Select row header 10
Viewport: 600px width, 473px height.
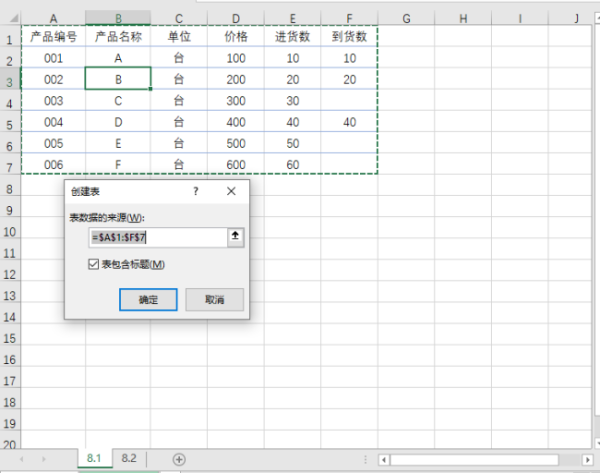coord(10,231)
